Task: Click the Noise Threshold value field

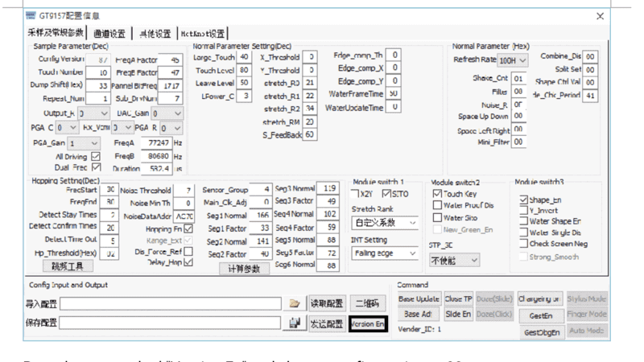Action: (x=184, y=191)
